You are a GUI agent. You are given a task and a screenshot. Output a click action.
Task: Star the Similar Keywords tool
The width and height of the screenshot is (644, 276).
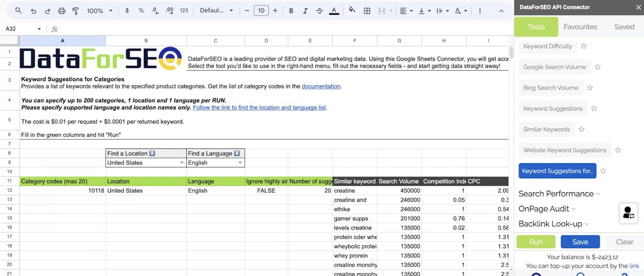(582, 129)
